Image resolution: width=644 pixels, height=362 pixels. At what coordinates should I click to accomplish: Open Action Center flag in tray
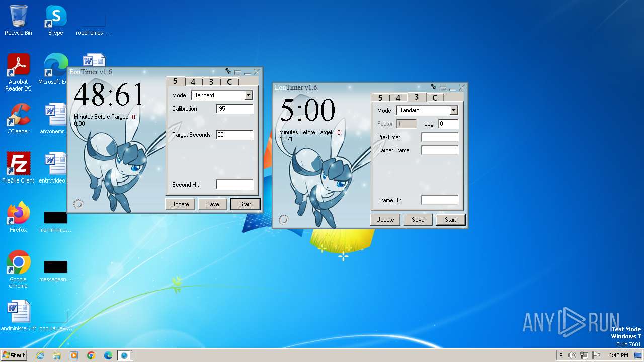coord(595,355)
